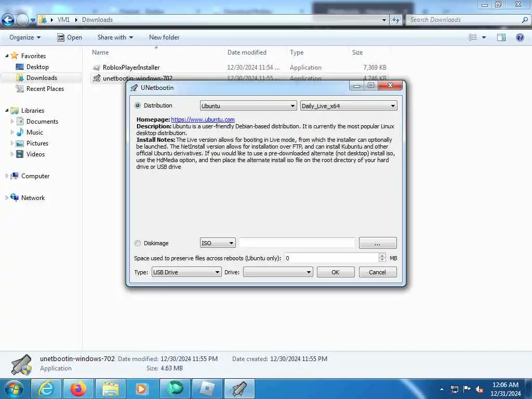Viewport: 532px width, 399px height.
Task: Open the ISO image type dropdown
Action: [218, 243]
